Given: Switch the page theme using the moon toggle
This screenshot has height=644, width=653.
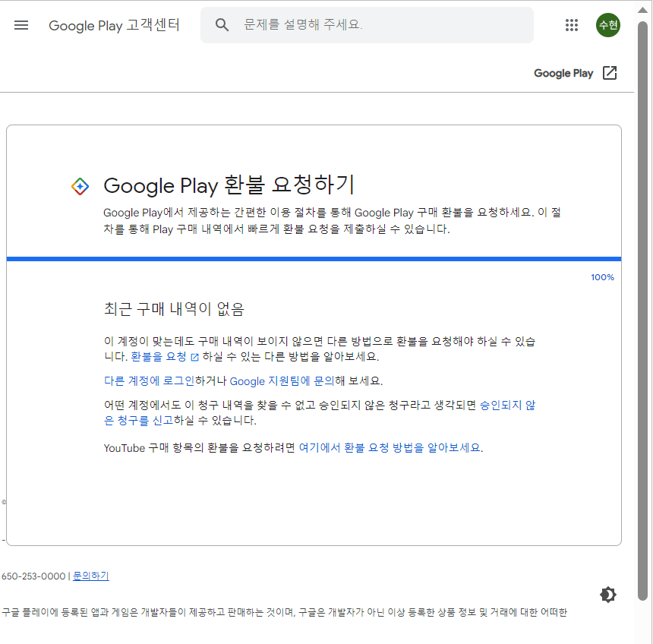Looking at the screenshot, I should [607, 595].
